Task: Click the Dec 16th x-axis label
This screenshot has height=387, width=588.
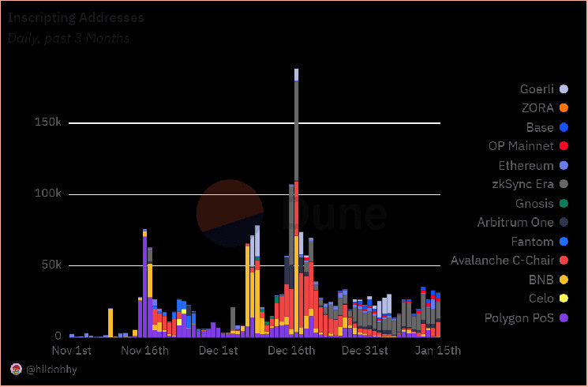Action: click(291, 350)
